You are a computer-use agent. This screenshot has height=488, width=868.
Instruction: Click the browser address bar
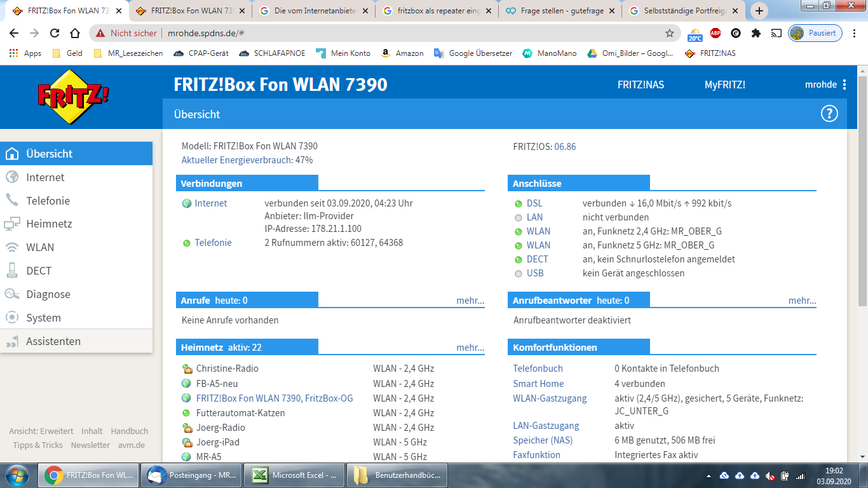click(x=384, y=33)
